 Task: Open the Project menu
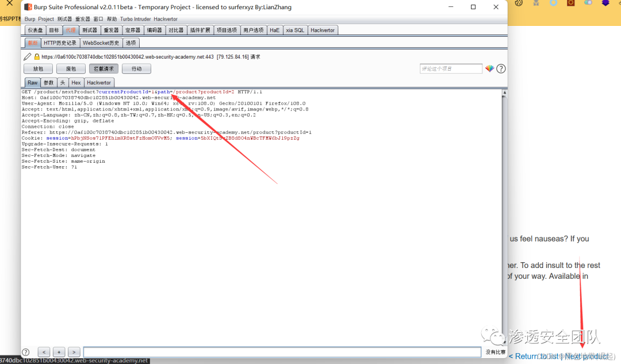(46, 19)
